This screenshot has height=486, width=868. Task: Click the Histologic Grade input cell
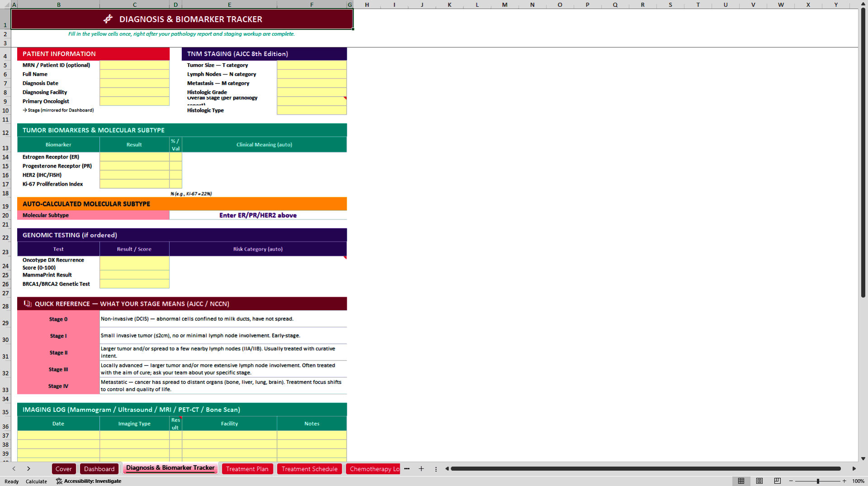point(311,92)
